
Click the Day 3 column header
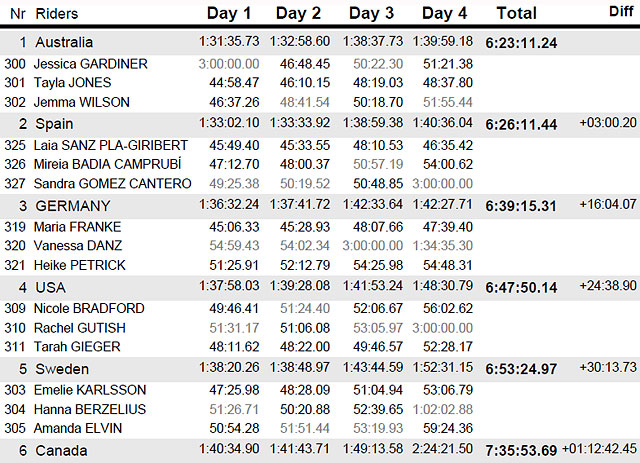[x=371, y=13]
